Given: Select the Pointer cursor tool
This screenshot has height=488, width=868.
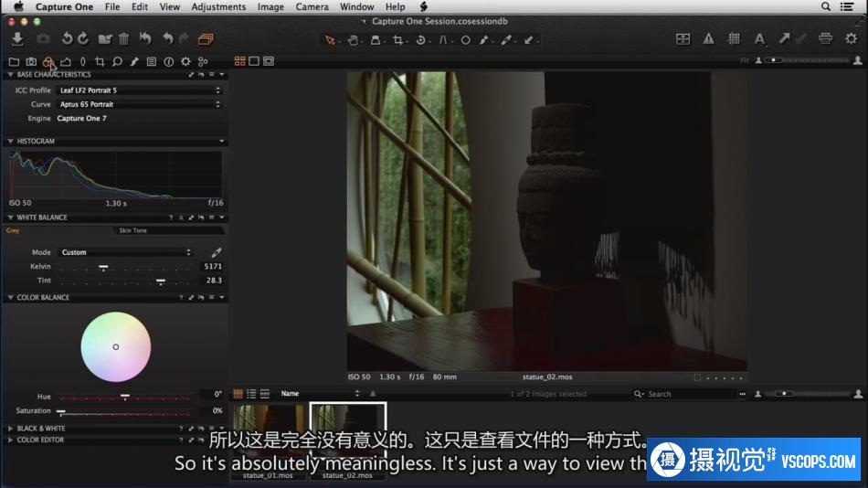Looking at the screenshot, I should coord(330,40).
